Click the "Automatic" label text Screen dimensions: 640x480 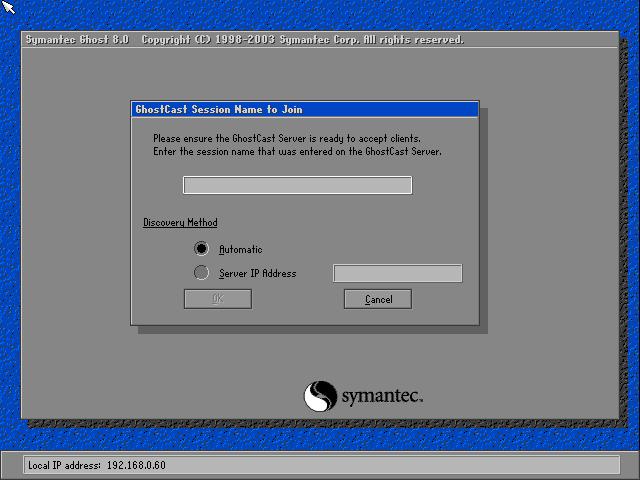(x=241, y=249)
